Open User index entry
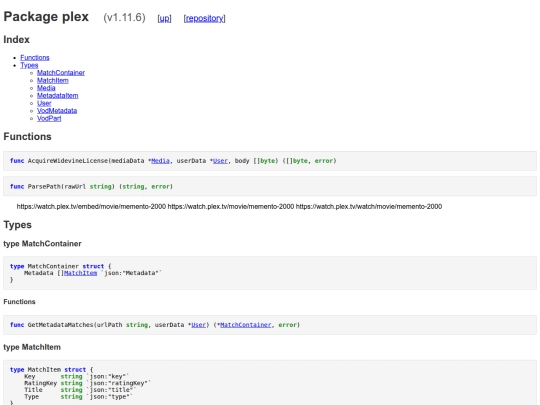Viewport: 540px width, 405px height. click(x=44, y=103)
